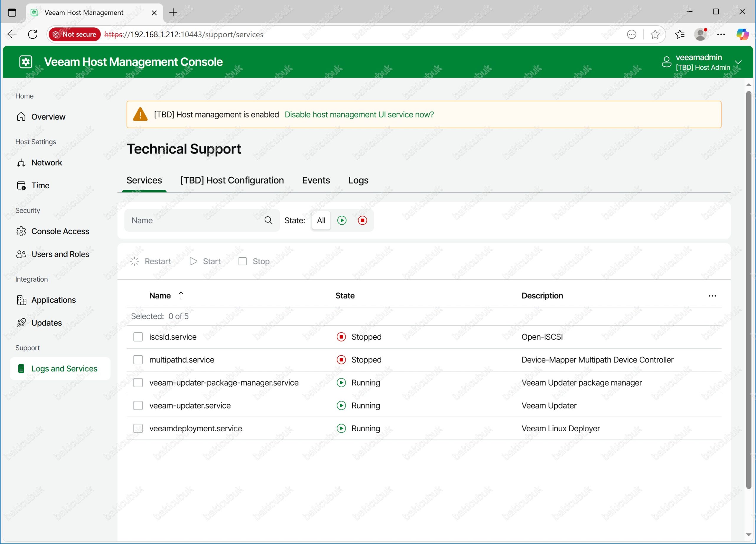
Task: Click the warning triangle icon in banner
Action: click(x=140, y=114)
